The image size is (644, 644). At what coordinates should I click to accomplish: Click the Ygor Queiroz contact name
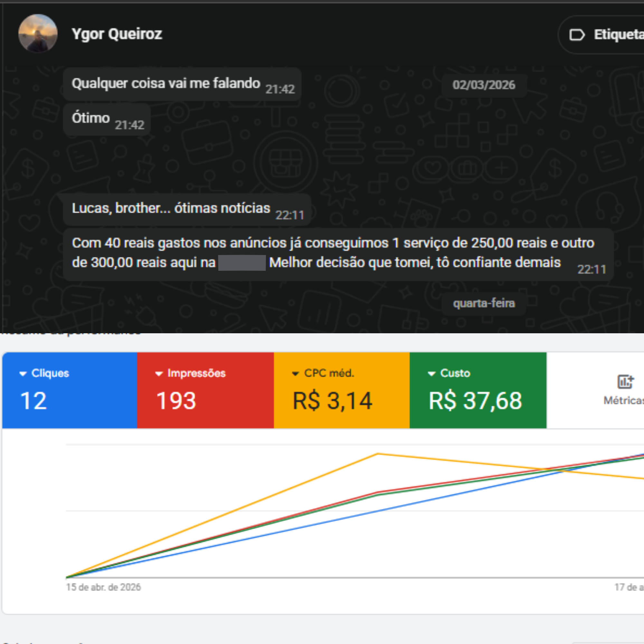coord(117,34)
